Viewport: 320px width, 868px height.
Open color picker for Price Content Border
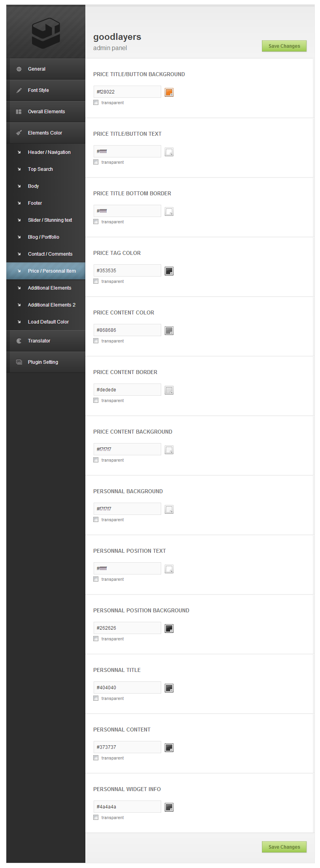169,390
